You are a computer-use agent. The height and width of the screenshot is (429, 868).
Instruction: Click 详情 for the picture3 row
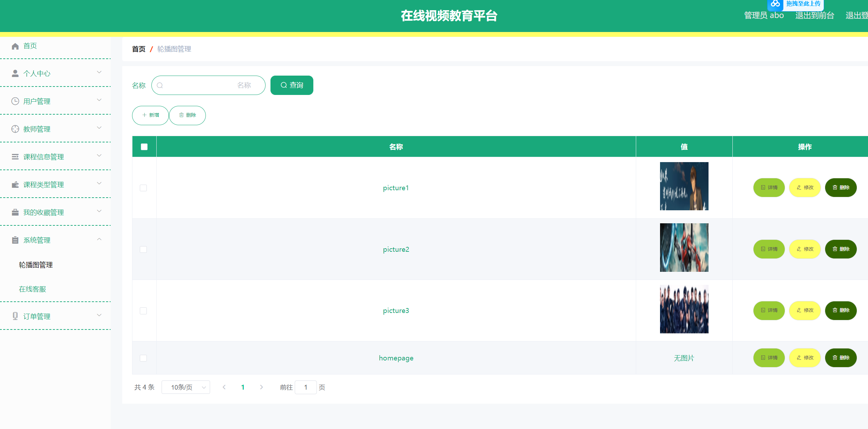coord(769,310)
